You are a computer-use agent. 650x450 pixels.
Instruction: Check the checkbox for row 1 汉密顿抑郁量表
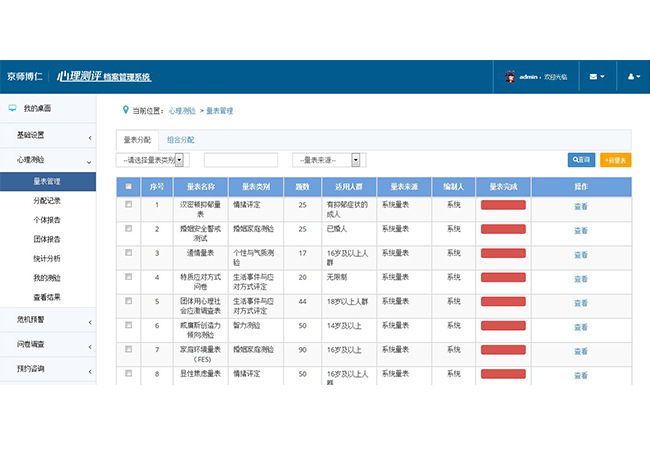tap(129, 204)
